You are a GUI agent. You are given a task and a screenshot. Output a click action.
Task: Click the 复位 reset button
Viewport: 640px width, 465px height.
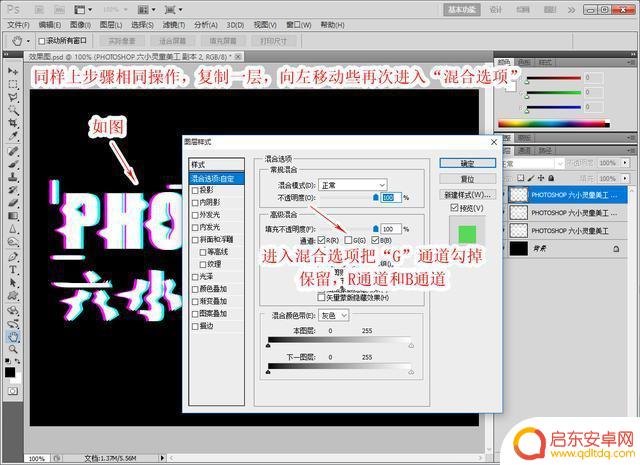tap(468, 179)
